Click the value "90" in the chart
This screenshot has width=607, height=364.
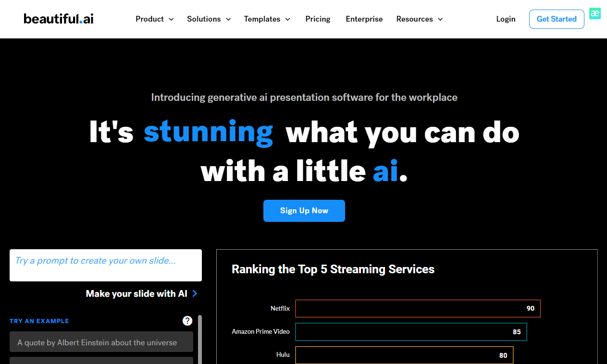click(x=531, y=308)
